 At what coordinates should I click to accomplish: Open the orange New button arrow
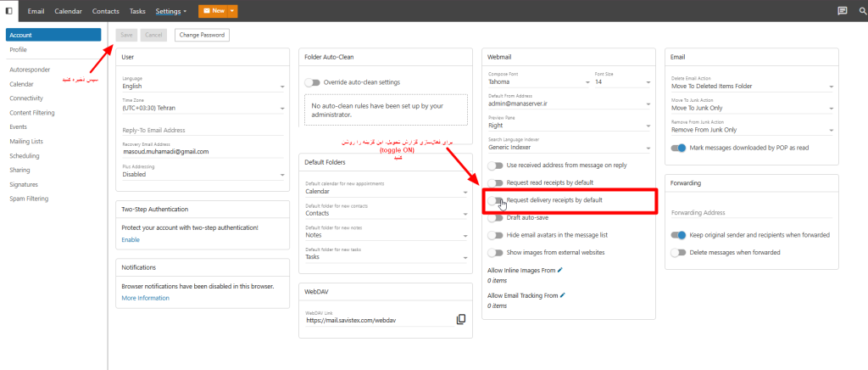pyautogui.click(x=232, y=11)
